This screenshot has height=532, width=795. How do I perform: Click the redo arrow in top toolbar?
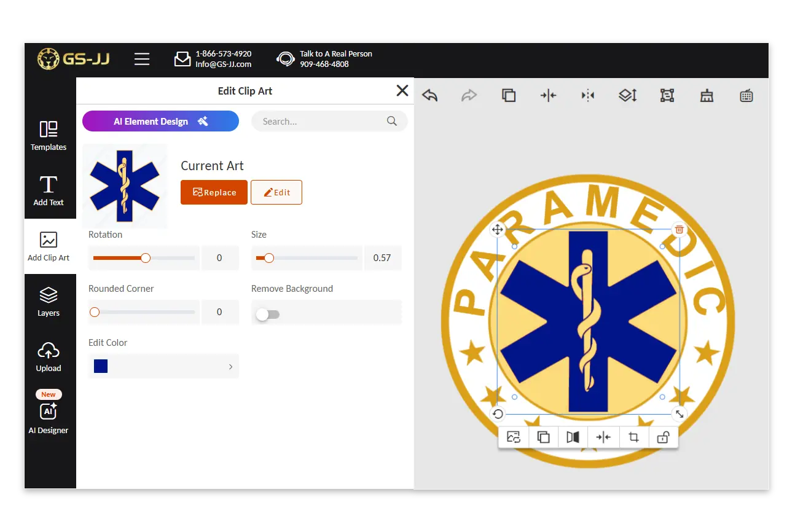[x=469, y=95]
